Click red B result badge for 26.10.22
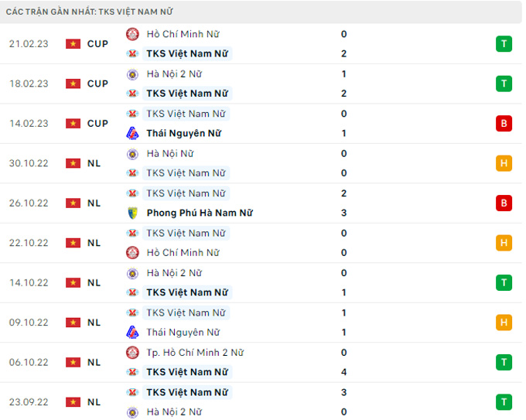 504,203
